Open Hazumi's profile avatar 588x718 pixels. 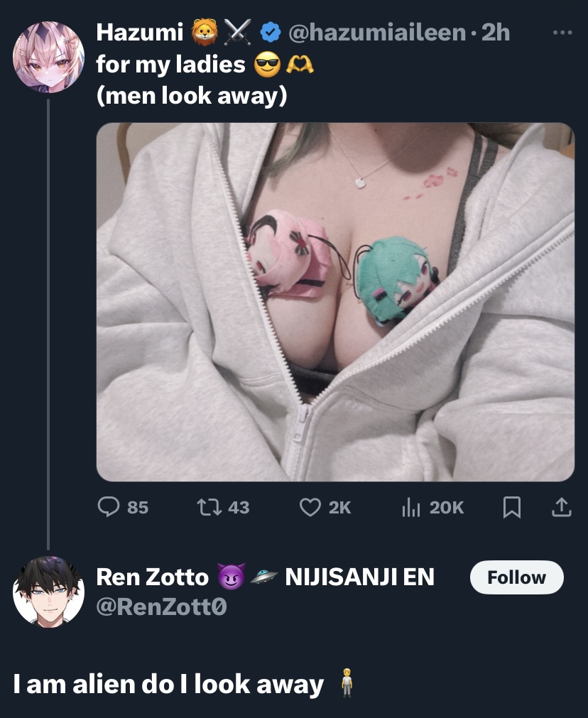click(x=48, y=57)
